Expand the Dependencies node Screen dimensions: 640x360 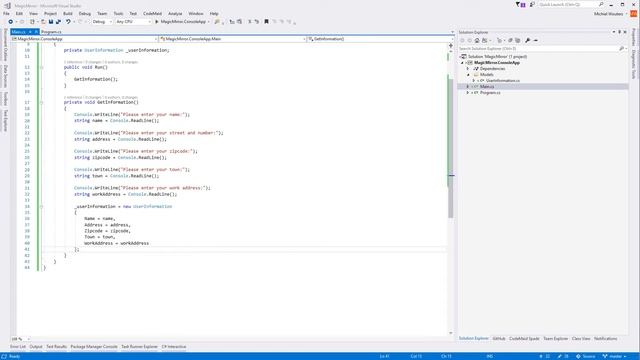[x=468, y=69]
